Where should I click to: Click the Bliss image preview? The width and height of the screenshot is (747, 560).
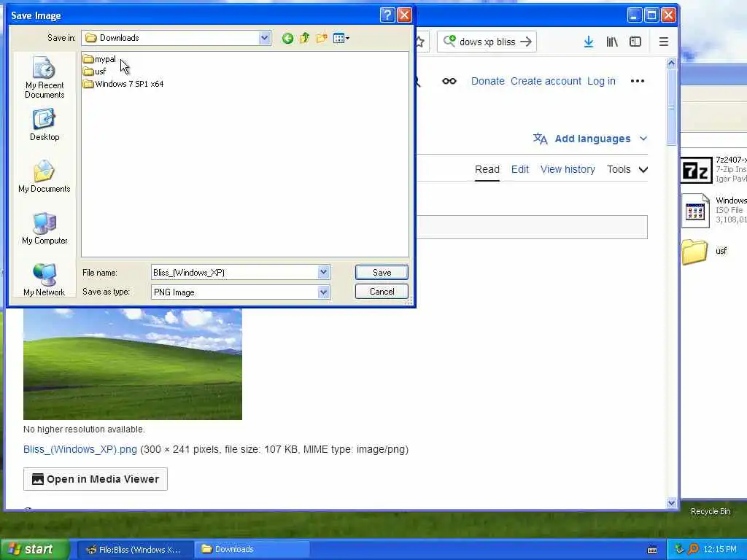tap(133, 364)
